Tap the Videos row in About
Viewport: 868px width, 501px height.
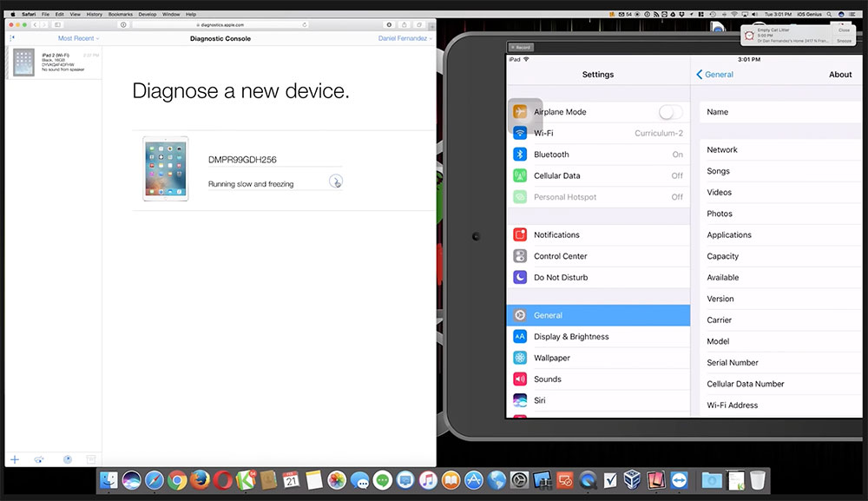pyautogui.click(x=781, y=192)
